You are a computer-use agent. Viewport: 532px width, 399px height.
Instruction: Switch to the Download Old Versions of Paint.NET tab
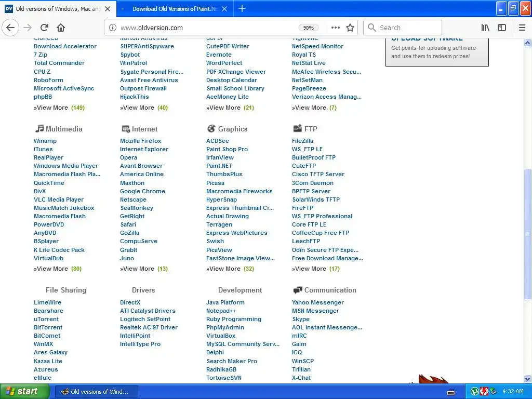click(x=175, y=8)
